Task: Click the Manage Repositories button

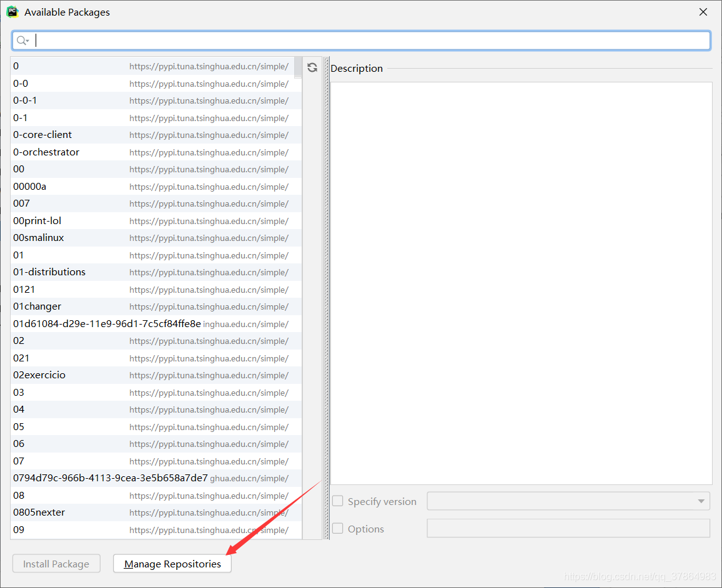Action: [172, 564]
